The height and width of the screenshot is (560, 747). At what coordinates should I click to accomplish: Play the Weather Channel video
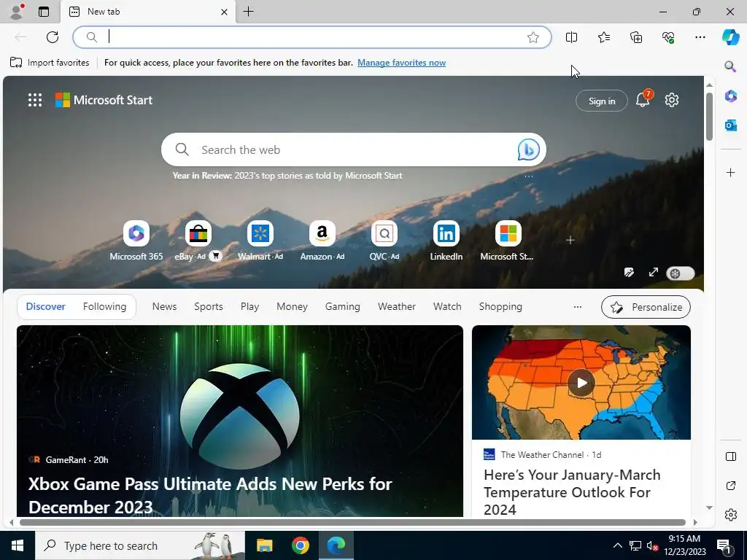click(581, 382)
